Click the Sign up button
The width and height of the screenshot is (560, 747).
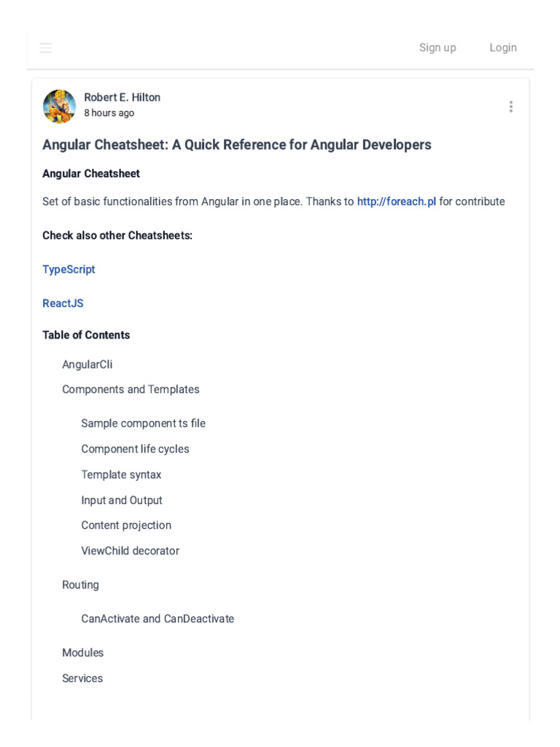click(x=437, y=47)
